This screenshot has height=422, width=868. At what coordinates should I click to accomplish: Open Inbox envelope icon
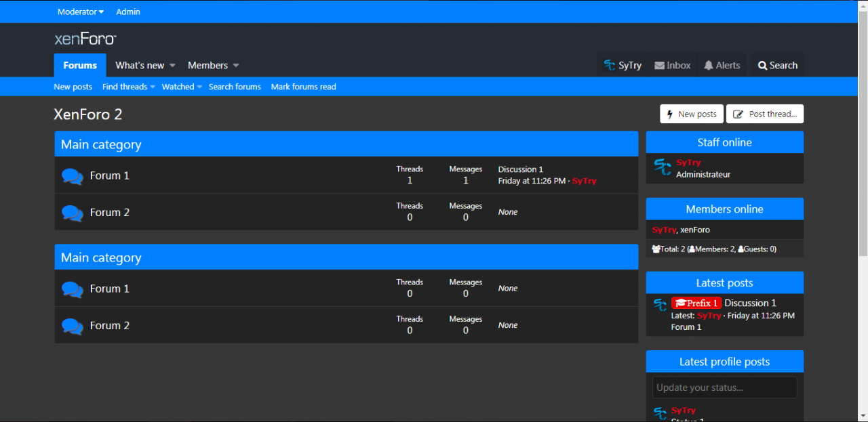659,66
